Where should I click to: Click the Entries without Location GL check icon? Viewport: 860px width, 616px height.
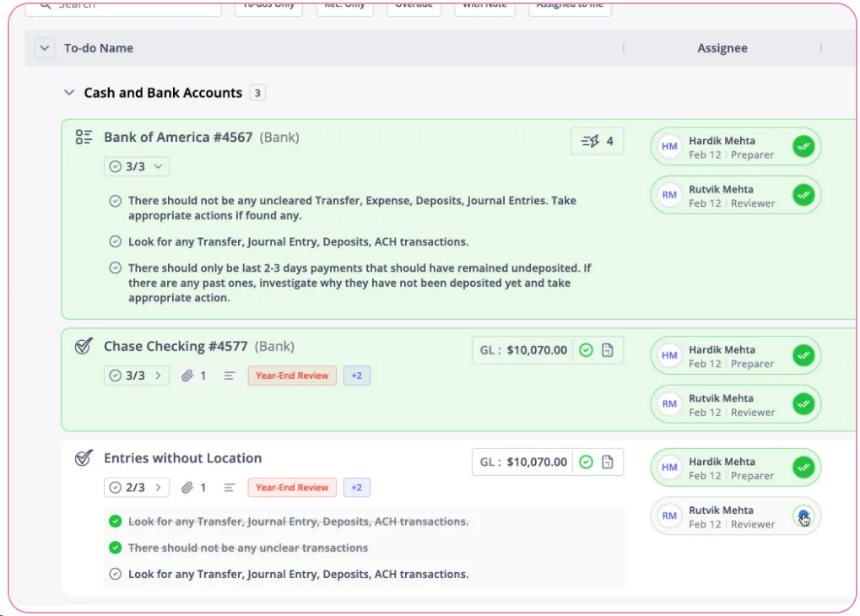point(586,462)
